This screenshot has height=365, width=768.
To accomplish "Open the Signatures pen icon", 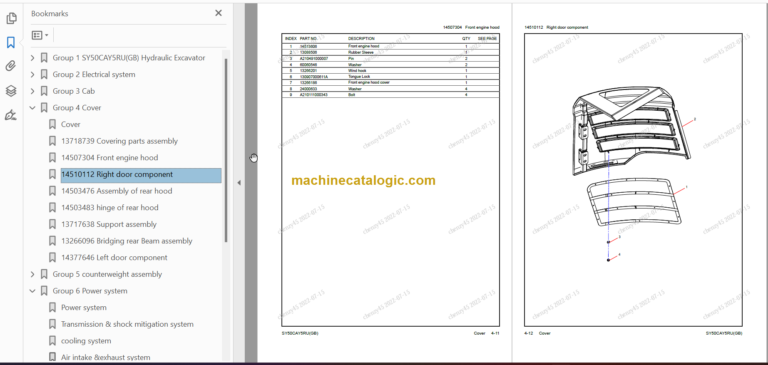I will 11,115.
